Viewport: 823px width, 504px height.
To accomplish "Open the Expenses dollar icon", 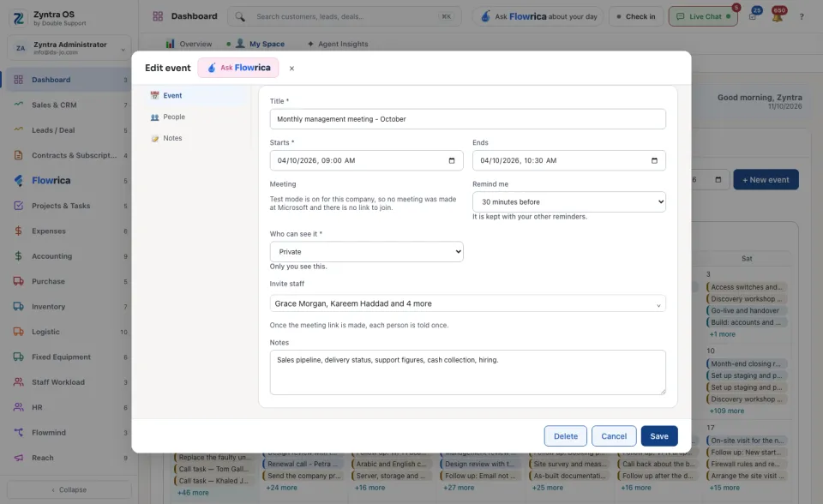I will (x=18, y=231).
